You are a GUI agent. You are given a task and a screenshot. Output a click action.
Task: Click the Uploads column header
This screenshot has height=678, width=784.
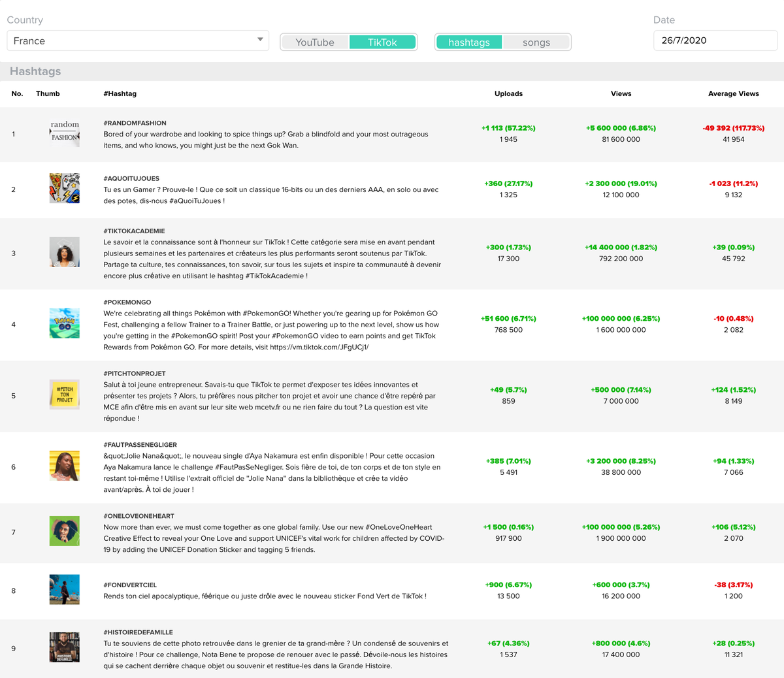click(508, 93)
